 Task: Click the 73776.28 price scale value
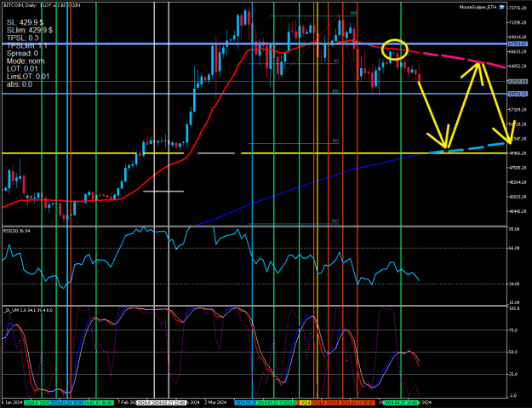click(518, 8)
